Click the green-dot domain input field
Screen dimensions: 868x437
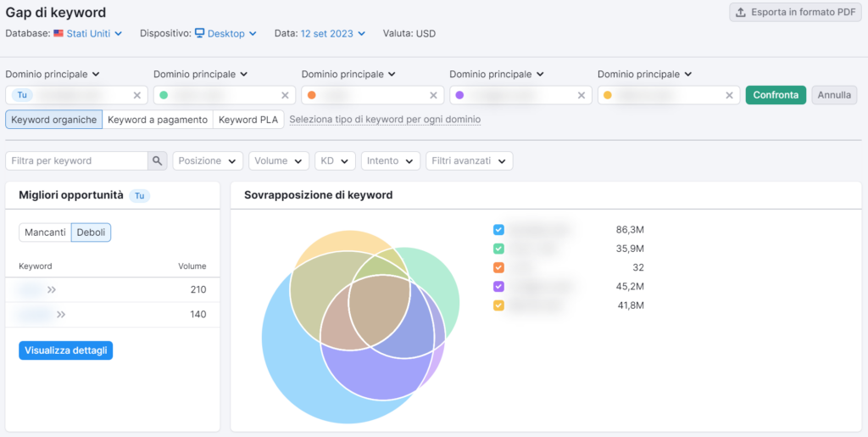(x=224, y=95)
